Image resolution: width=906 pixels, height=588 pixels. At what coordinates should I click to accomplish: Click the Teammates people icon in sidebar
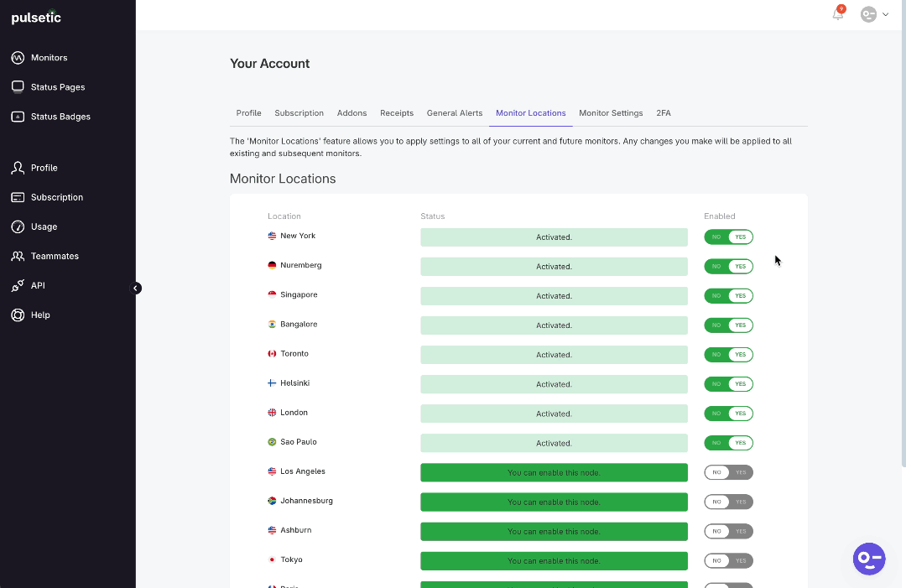coord(18,257)
